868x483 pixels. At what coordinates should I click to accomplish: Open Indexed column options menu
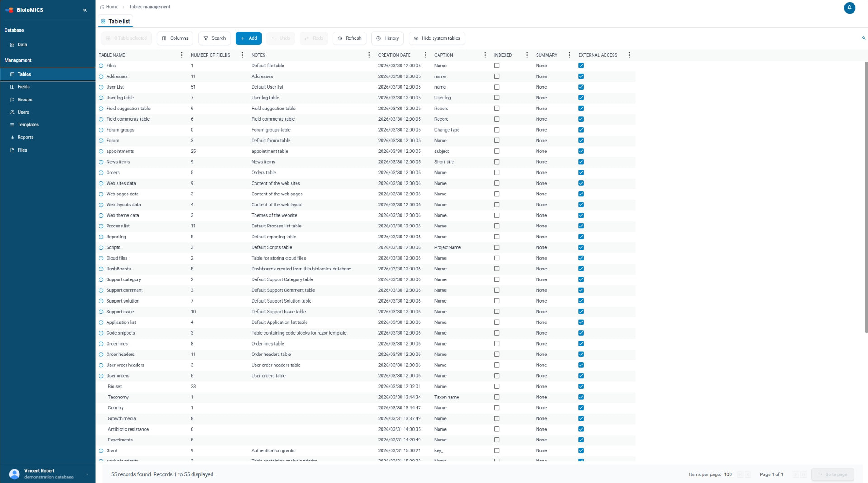click(527, 55)
